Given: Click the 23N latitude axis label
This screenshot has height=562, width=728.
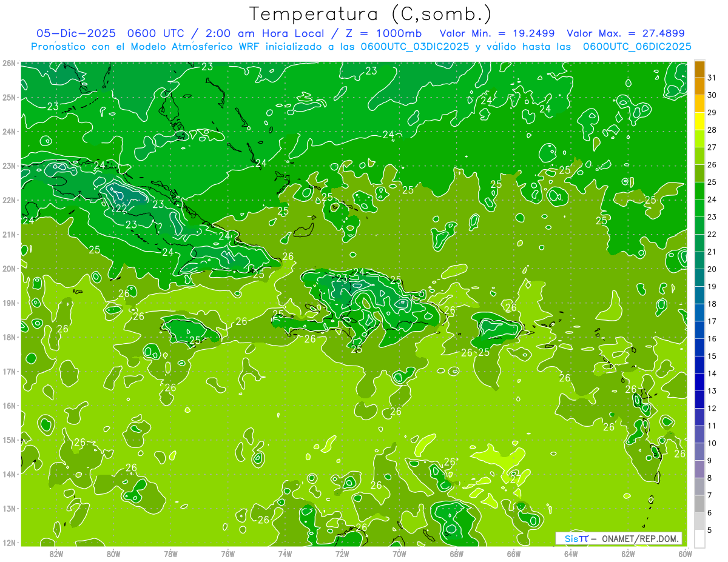Looking at the screenshot, I should 8,166.
